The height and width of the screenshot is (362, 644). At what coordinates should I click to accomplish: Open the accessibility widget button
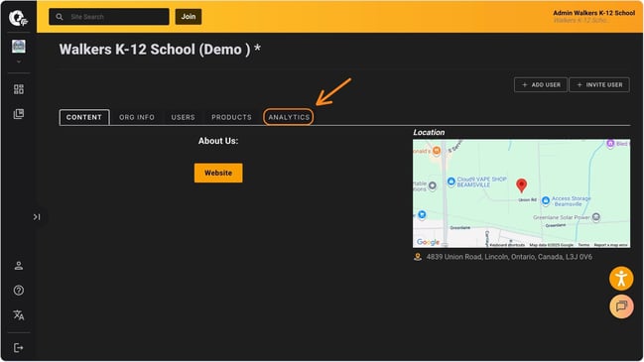coord(621,279)
